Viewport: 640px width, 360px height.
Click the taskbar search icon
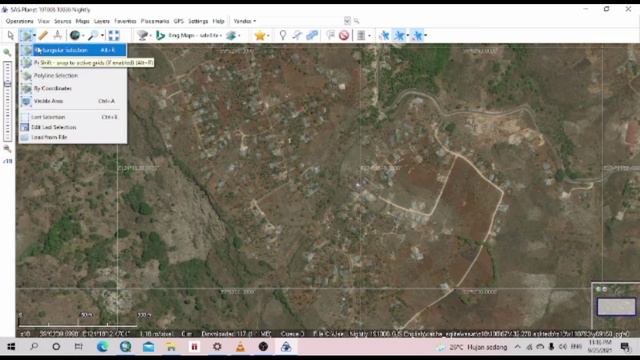click(34, 347)
